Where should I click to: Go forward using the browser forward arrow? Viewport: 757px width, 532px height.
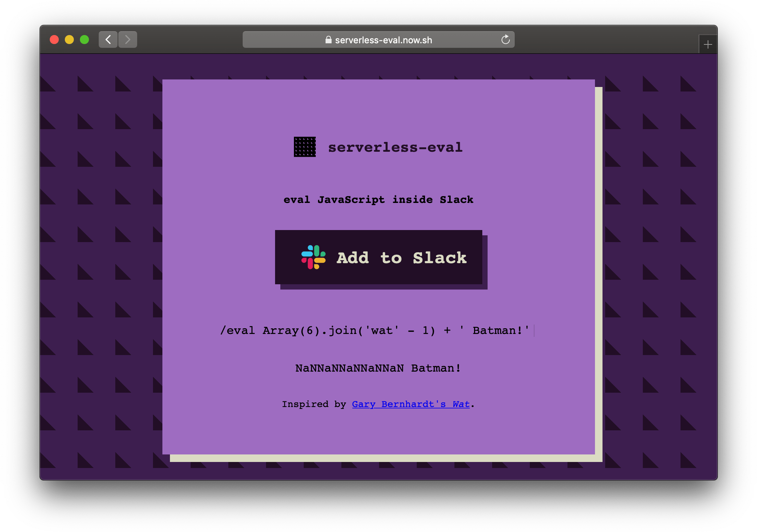(x=128, y=40)
